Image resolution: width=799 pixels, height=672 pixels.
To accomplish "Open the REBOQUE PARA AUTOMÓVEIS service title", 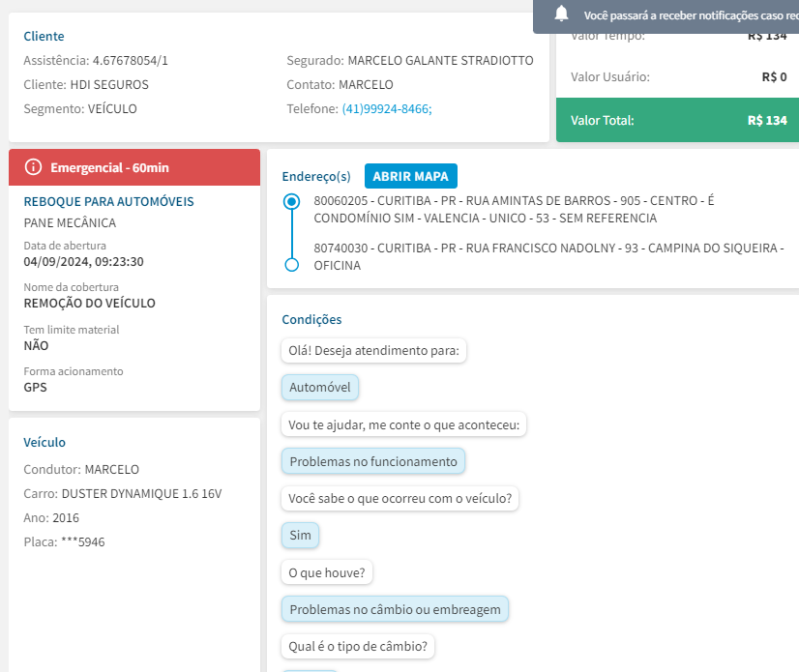I will coord(108,202).
